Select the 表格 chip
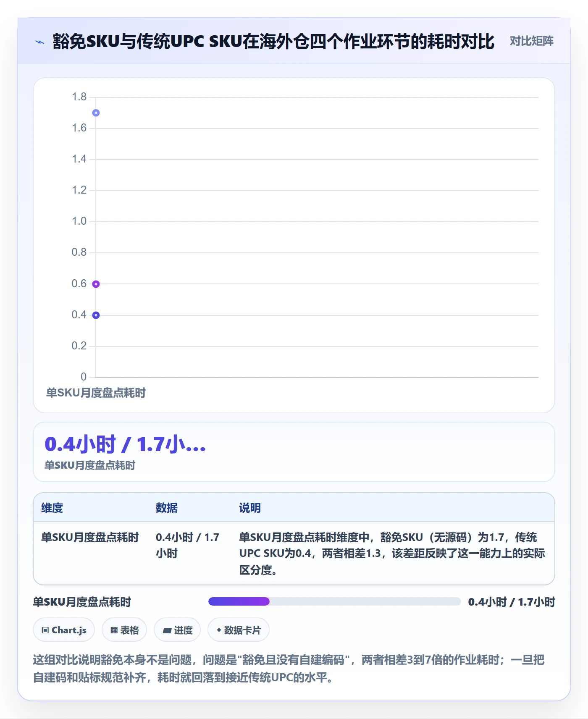 [x=124, y=630]
